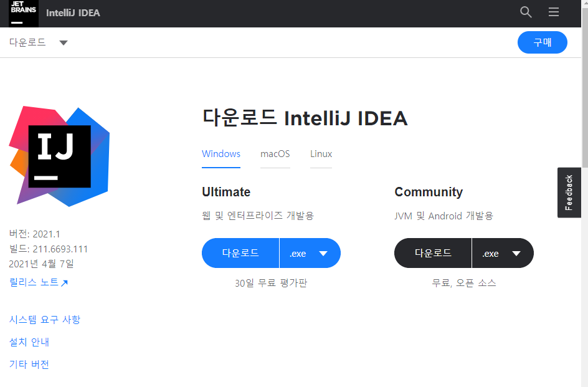This screenshot has width=588, height=387.
Task: Click the Ultimate edition heading
Action: coord(226,192)
